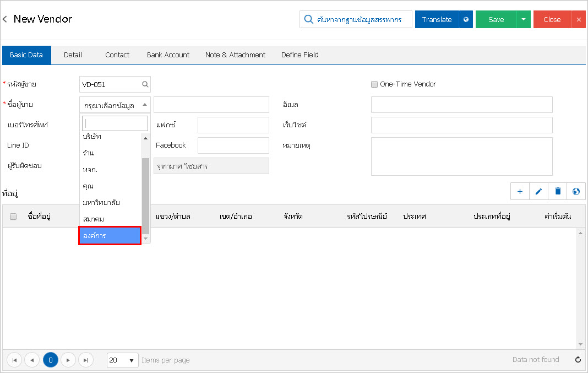Switch to the Bank Account tab
Screen dimensions: 588x373
(x=168, y=55)
